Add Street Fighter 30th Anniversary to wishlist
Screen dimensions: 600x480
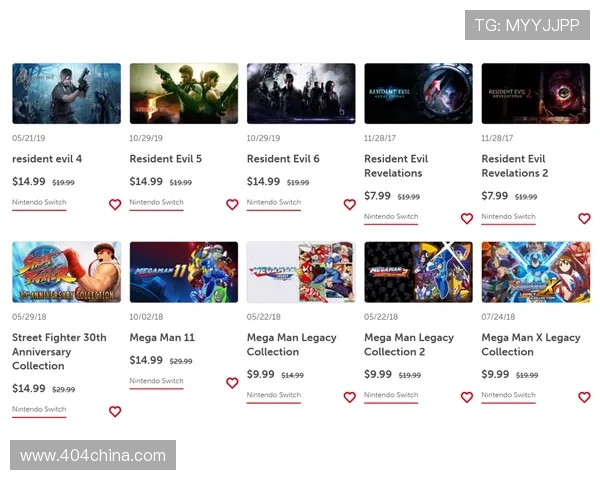115,411
